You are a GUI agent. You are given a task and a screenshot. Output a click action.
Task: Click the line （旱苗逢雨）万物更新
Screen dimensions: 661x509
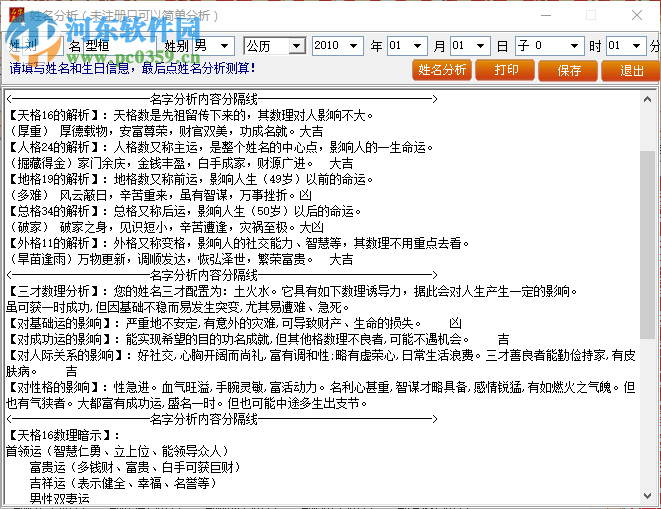pyautogui.click(x=180, y=259)
